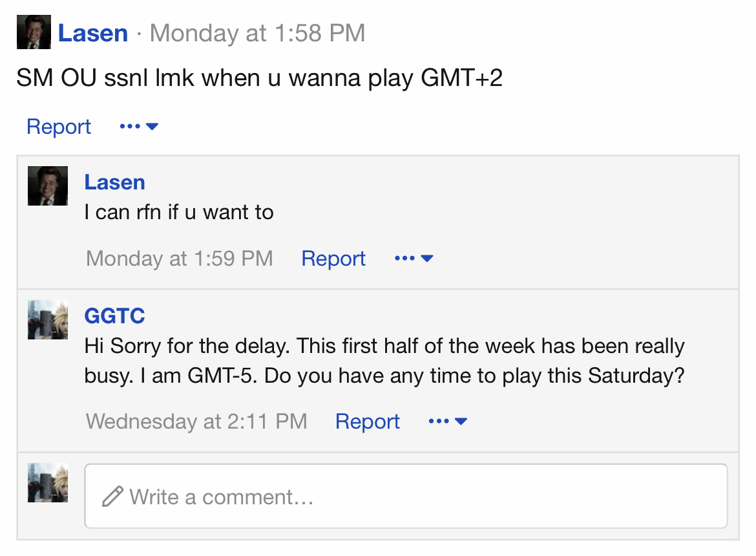Expand the more options menu under the main post
The height and width of the screenshot is (556, 756).
click(139, 127)
